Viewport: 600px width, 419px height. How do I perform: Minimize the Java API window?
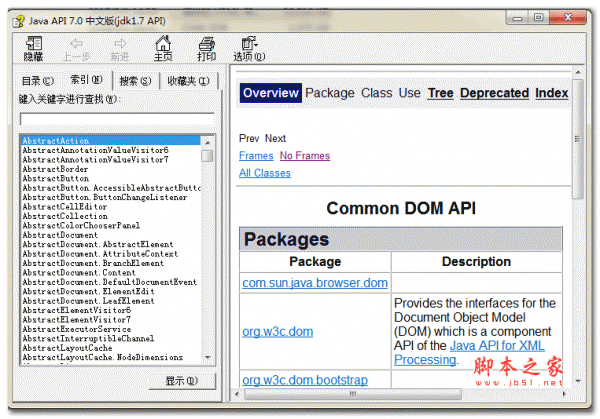pos(518,18)
